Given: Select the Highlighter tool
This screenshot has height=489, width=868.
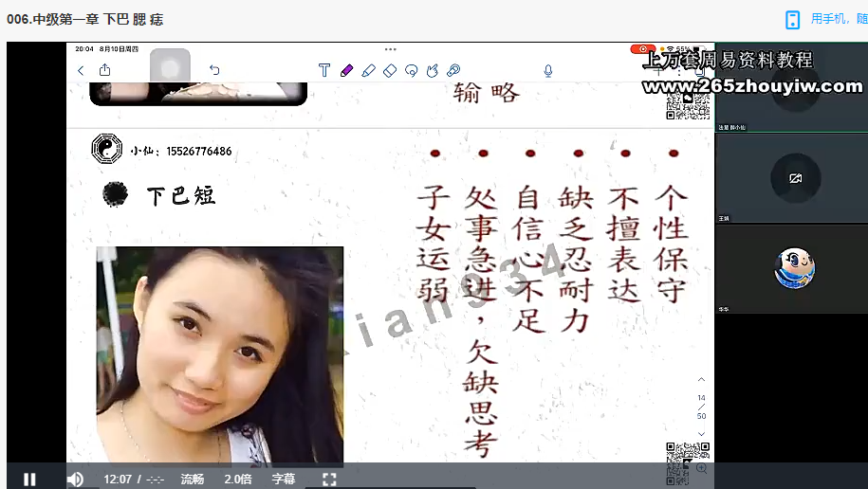Looking at the screenshot, I should tap(368, 70).
